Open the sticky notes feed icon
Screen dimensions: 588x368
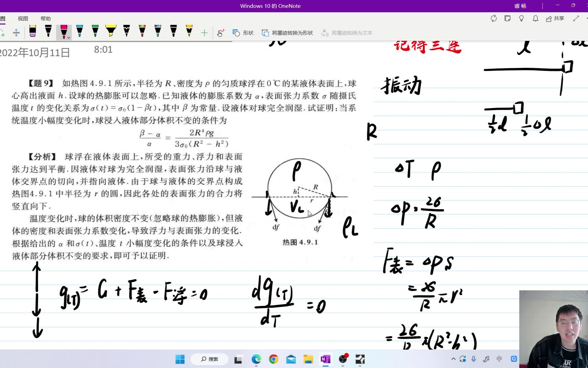pyautogui.click(x=507, y=18)
